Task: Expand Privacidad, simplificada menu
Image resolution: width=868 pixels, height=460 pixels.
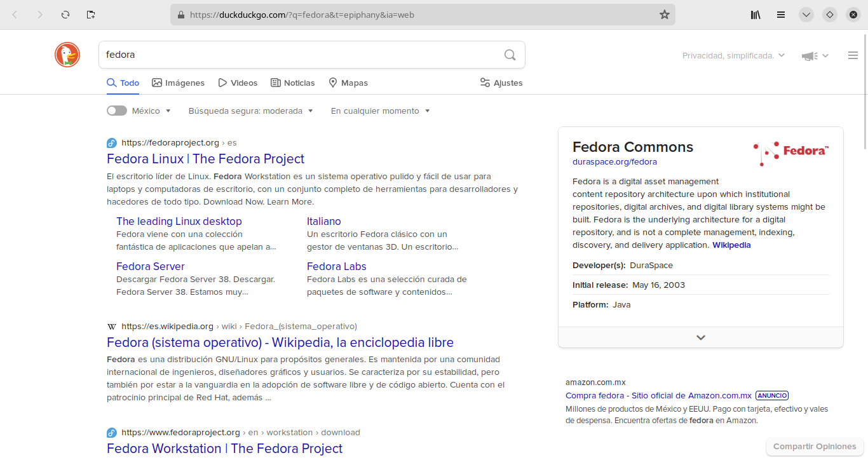Action: [734, 56]
